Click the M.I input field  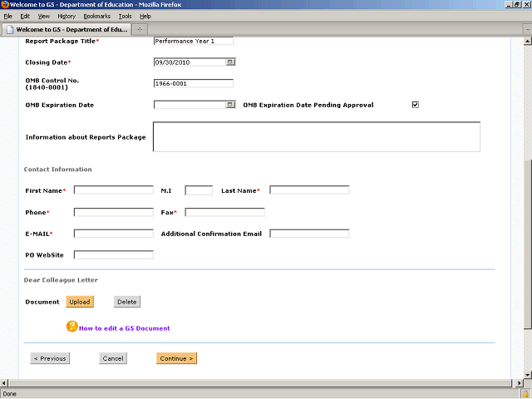199,190
